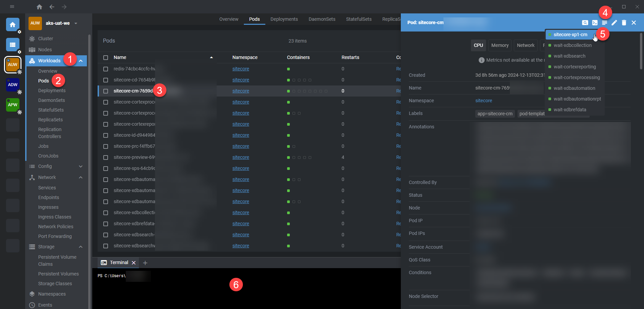Open a shell session using the terminal icon

[x=595, y=22]
